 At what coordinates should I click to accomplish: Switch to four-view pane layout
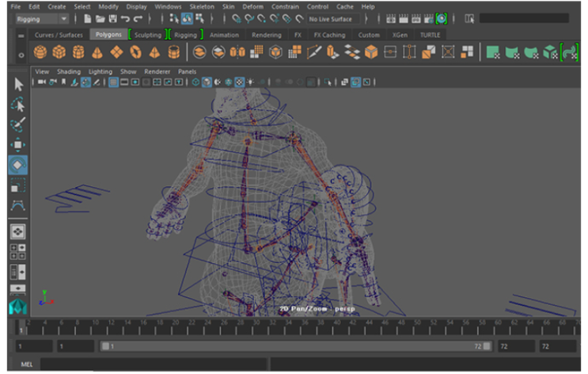coord(17,252)
